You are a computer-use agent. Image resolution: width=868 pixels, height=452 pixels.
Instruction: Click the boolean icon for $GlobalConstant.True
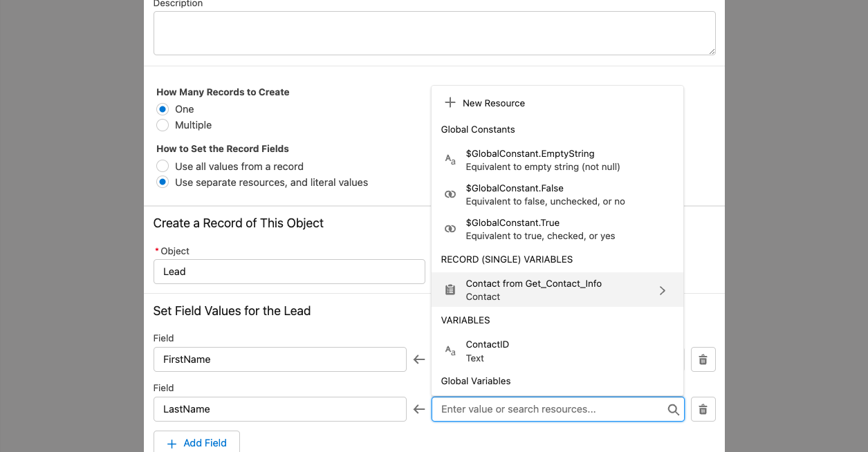pos(450,229)
